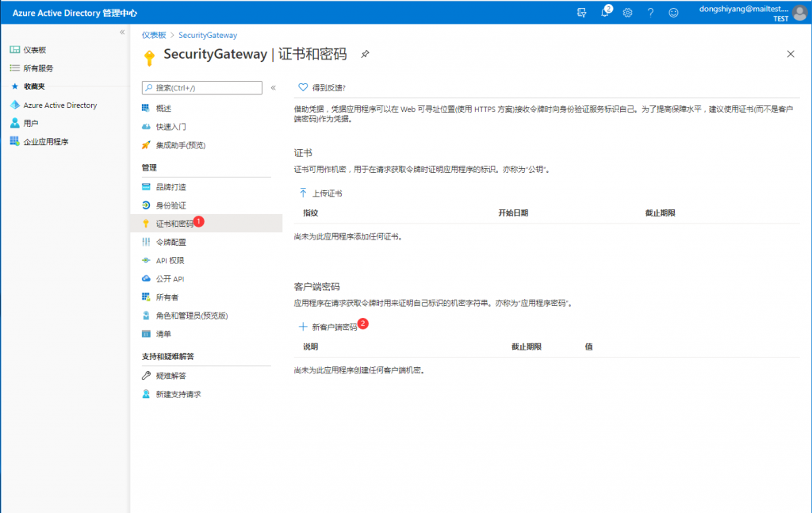This screenshot has width=812, height=513.
Task: Close the SecurityGateway blade
Action: (791, 54)
